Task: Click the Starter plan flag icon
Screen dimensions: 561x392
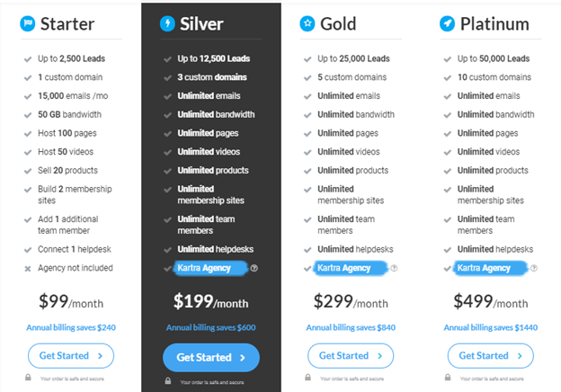Action: (28, 23)
